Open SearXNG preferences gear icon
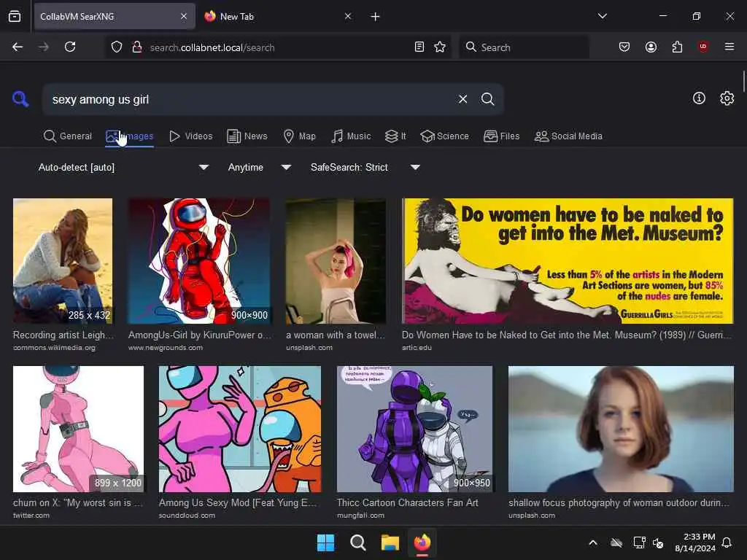Image resolution: width=747 pixels, height=560 pixels. click(727, 98)
